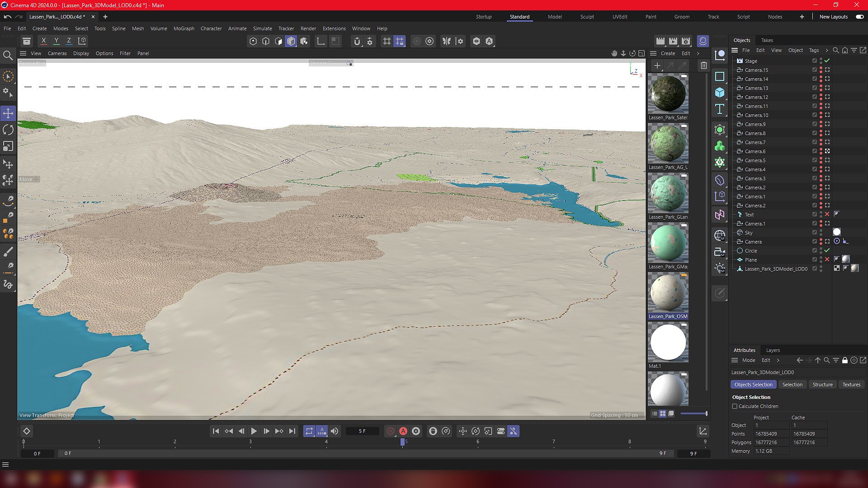Add a Cube primitive from the object palette
This screenshot has width=868, height=488.
[720, 93]
